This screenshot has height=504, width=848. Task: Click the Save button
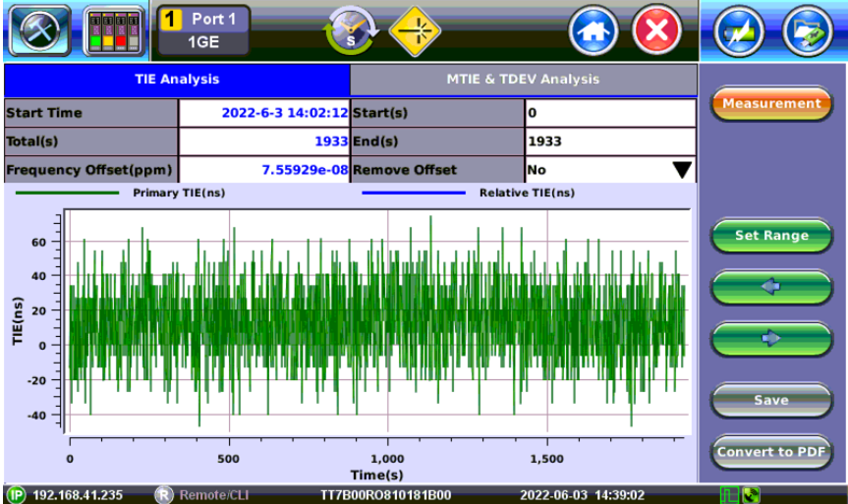coord(771,400)
